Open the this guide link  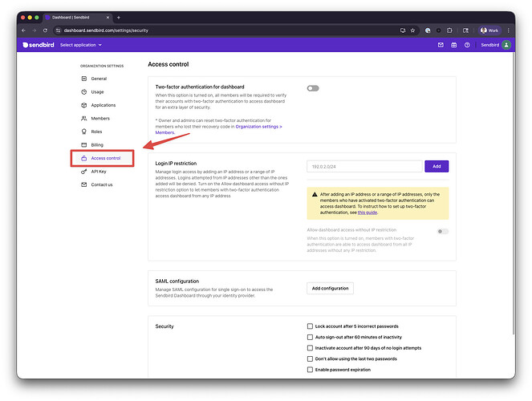coord(368,213)
